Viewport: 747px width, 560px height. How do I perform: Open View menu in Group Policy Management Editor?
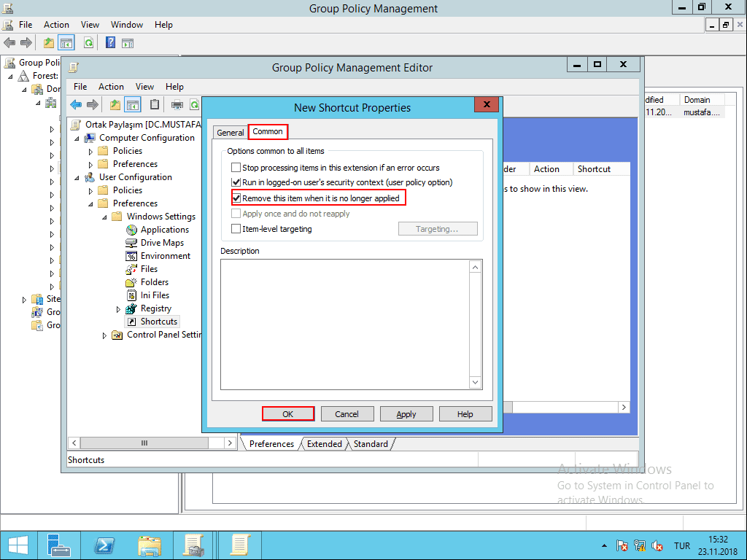(x=144, y=87)
